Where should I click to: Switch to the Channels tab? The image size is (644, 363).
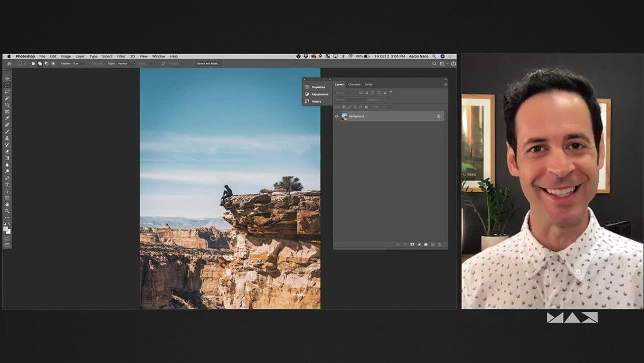pos(354,84)
